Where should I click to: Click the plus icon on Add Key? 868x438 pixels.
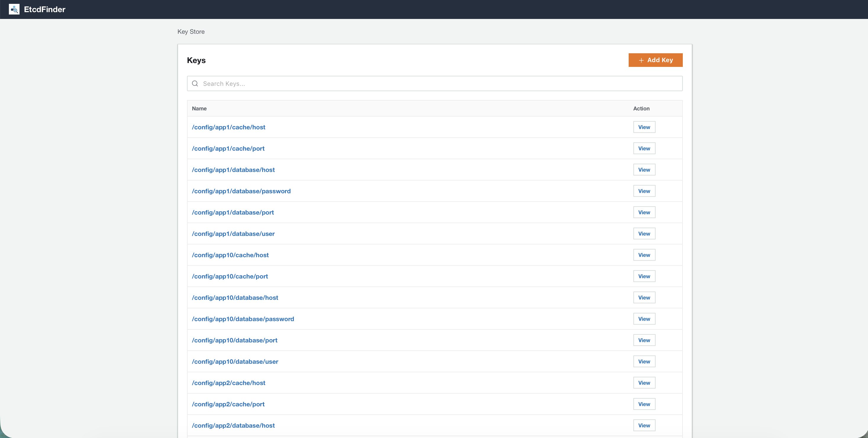coord(640,60)
